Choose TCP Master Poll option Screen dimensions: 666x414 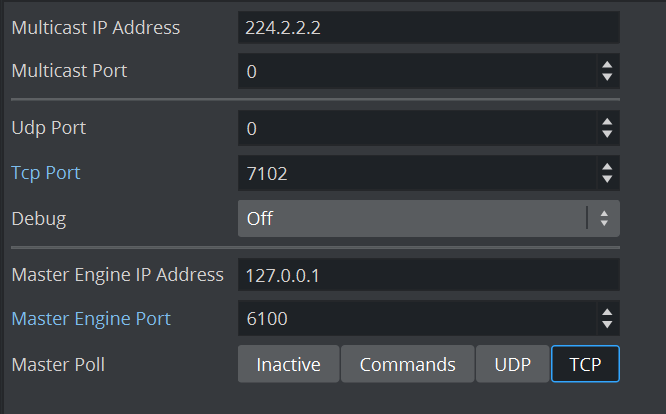click(x=585, y=364)
